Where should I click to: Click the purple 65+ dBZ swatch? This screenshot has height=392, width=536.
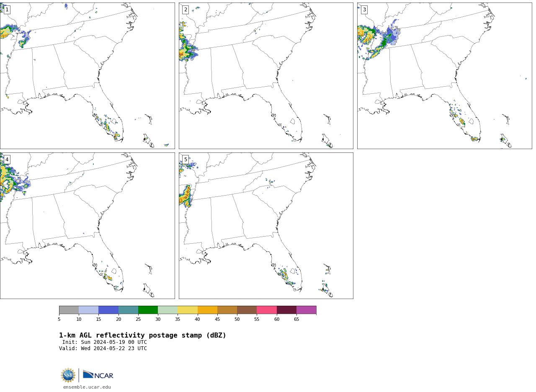[307, 310]
